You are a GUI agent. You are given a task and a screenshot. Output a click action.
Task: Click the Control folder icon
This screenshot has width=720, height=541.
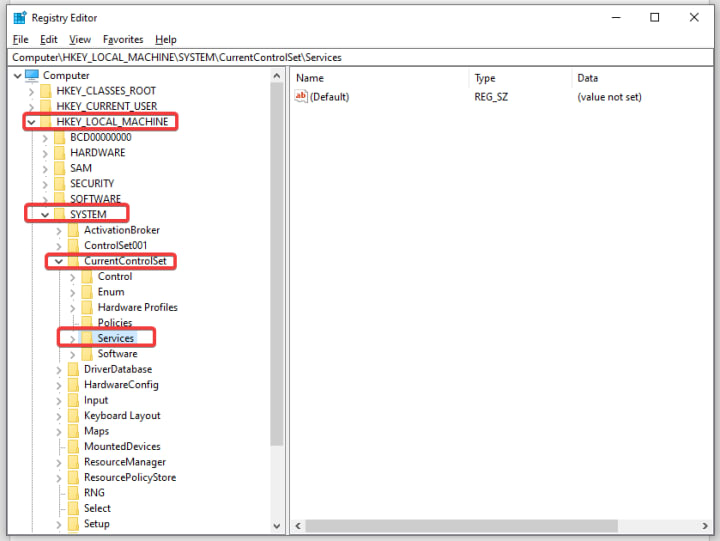point(87,276)
